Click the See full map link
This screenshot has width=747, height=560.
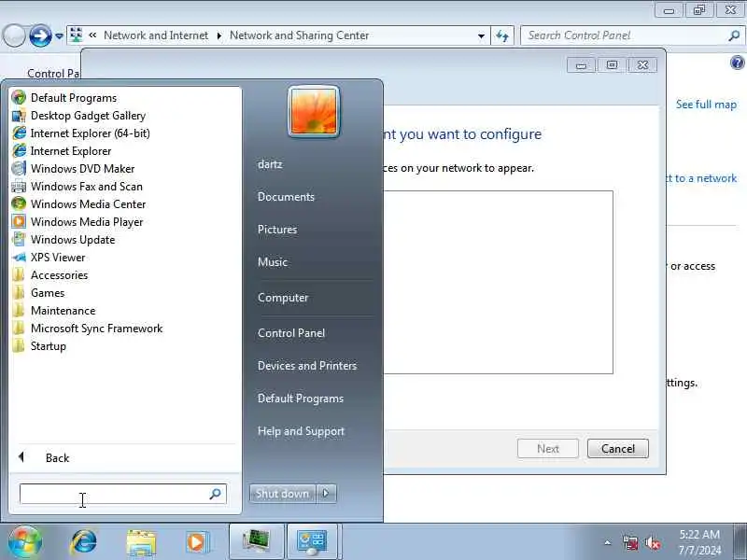706,105
